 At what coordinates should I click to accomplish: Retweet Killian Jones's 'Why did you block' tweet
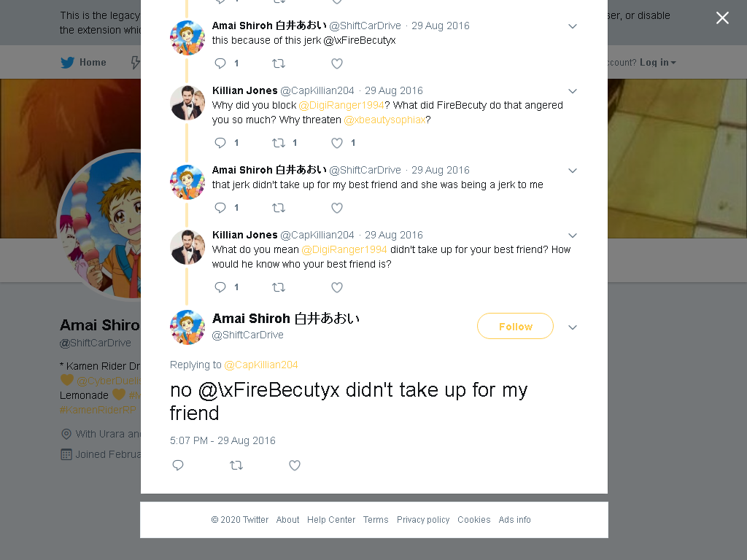(x=279, y=143)
